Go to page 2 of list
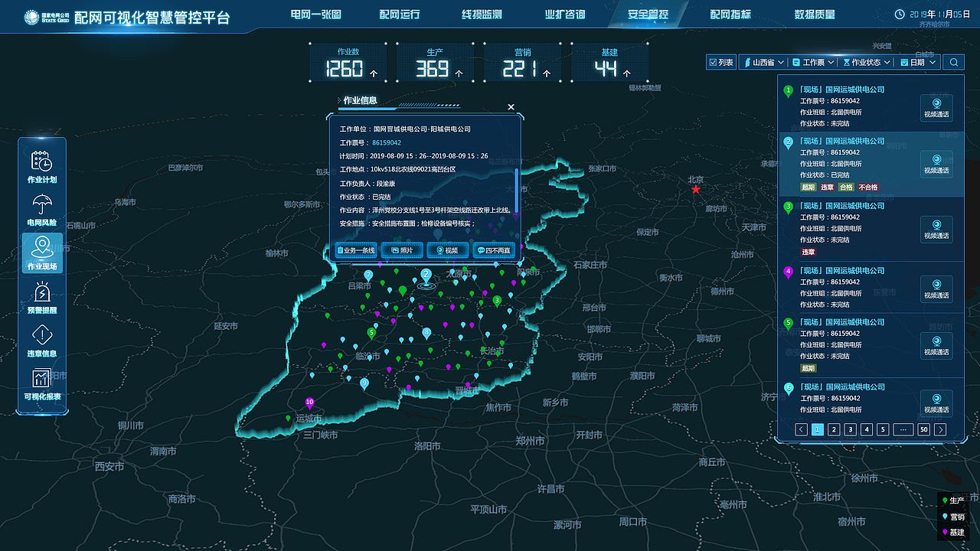 (835, 430)
